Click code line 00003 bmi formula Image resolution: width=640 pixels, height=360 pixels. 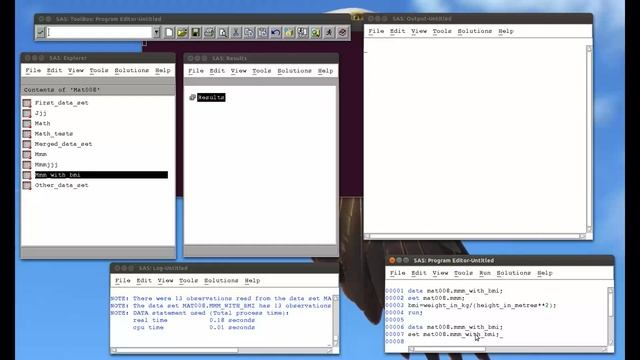tap(482, 305)
